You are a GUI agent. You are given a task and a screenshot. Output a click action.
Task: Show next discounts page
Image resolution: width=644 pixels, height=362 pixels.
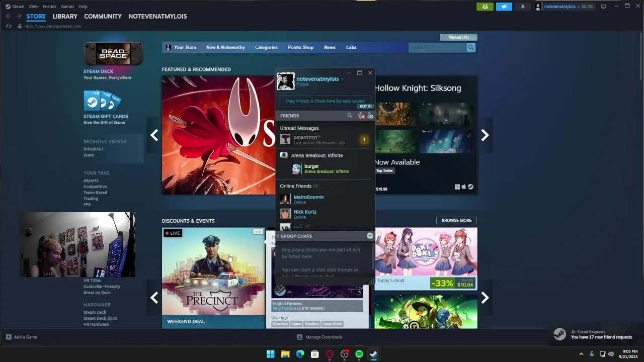[485, 298]
